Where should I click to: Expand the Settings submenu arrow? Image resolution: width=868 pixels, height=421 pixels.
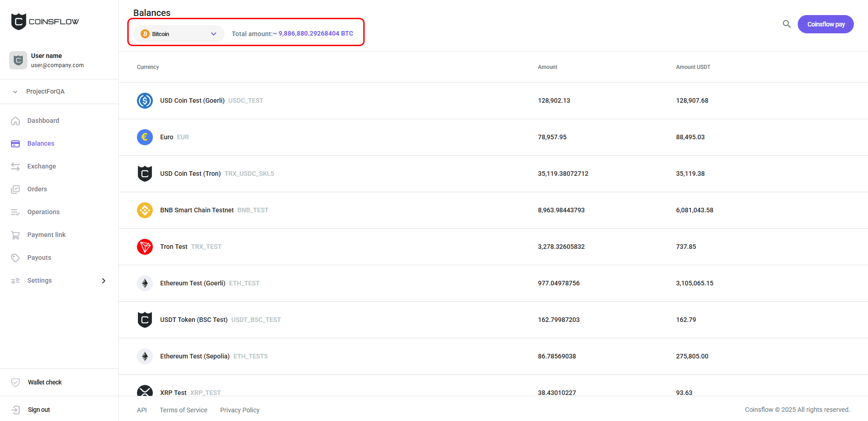click(x=104, y=280)
